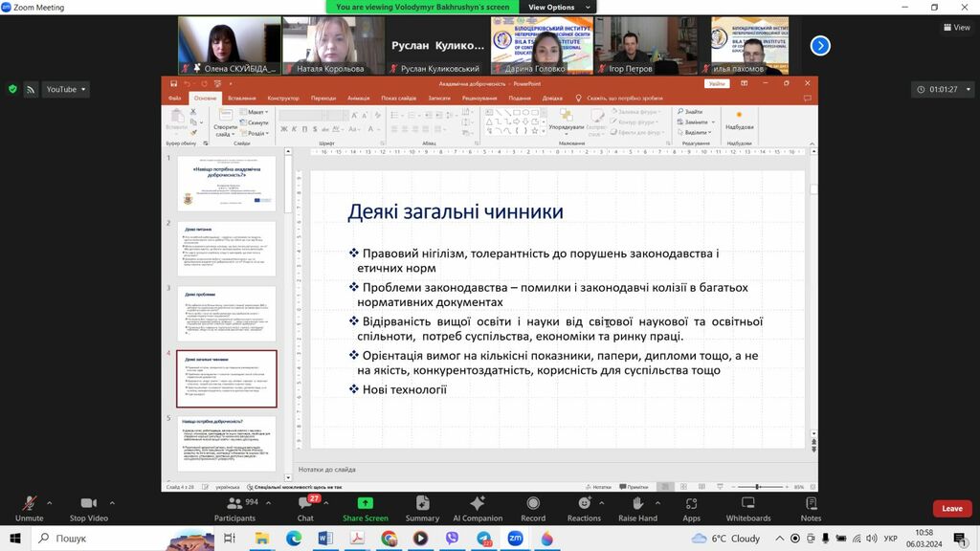Open the Reactions menu
The height and width of the screenshot is (551, 980).
click(584, 507)
